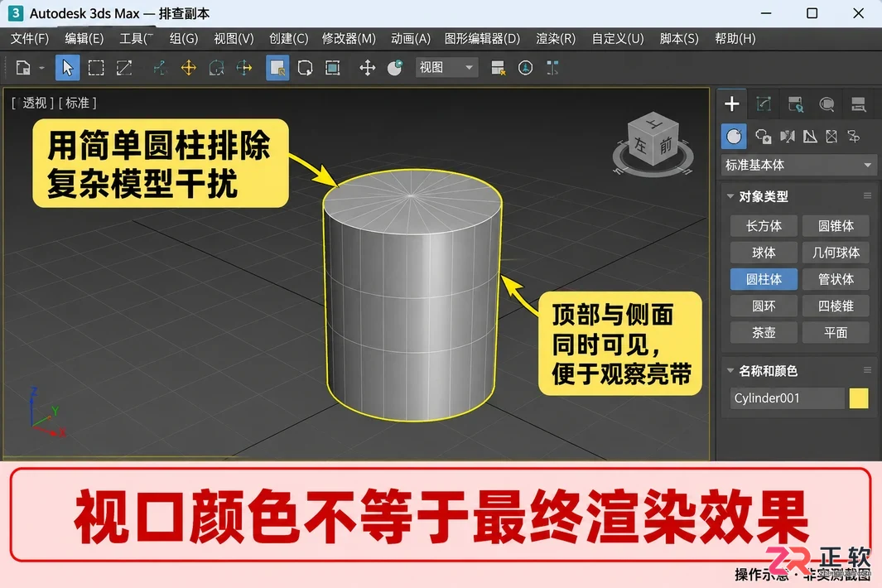Select the bow-tie shaped category icon
The height and width of the screenshot is (588, 882).
[x=788, y=136]
